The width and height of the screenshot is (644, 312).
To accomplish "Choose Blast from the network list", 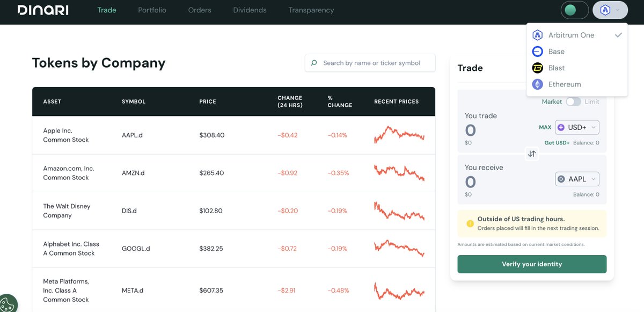I will point(577,68).
